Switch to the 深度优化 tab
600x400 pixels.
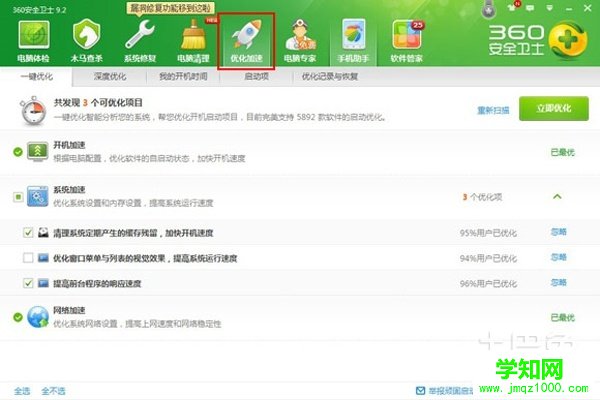110,77
